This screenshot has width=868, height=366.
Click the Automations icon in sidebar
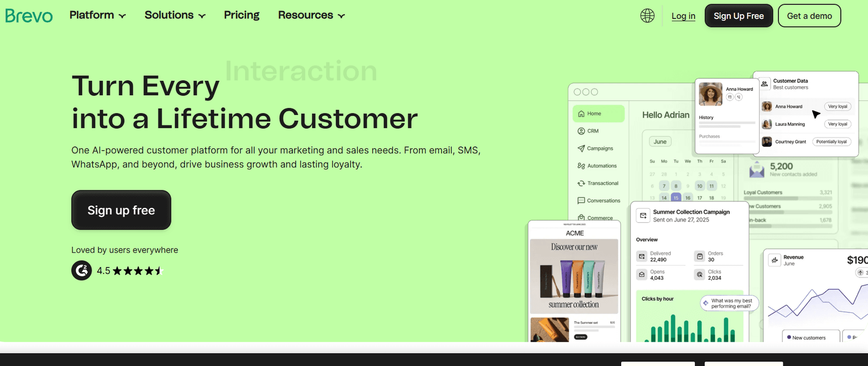point(581,166)
